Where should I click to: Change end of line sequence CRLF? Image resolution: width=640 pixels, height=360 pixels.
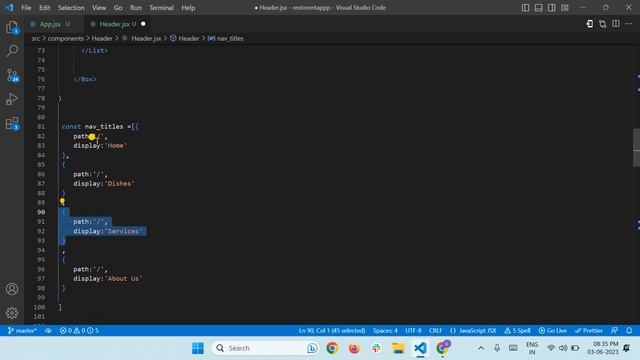coord(436,331)
